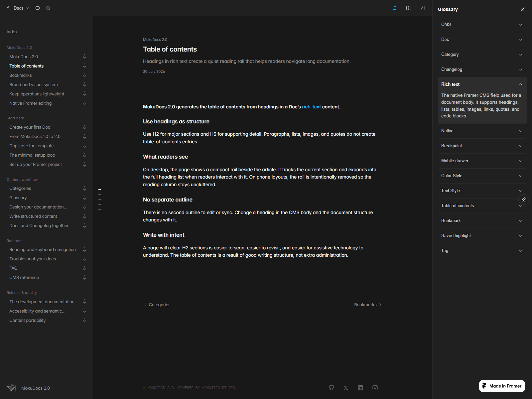Pin the Categories doc
The height and width of the screenshot is (399, 532).
(x=84, y=188)
